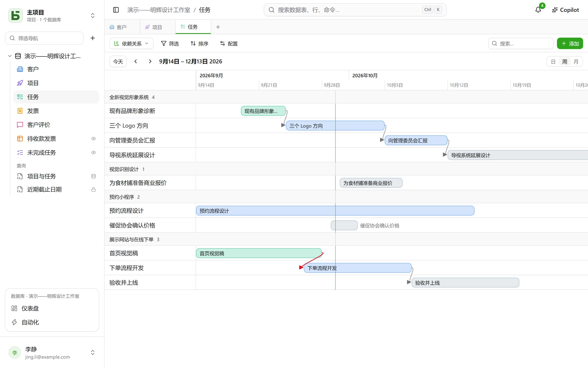Jump to 今天

pos(118,61)
